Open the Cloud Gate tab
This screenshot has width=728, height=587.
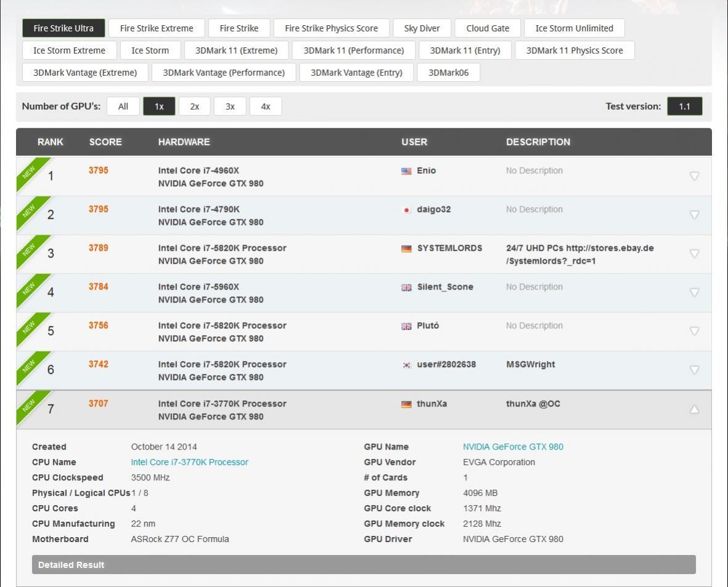[488, 28]
